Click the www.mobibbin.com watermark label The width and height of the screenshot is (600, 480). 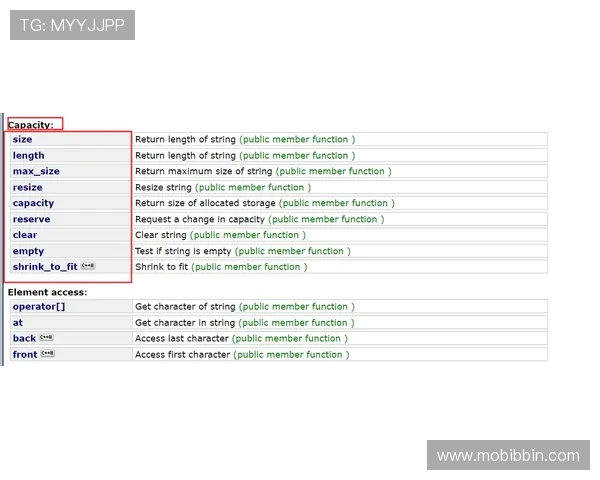508,456
